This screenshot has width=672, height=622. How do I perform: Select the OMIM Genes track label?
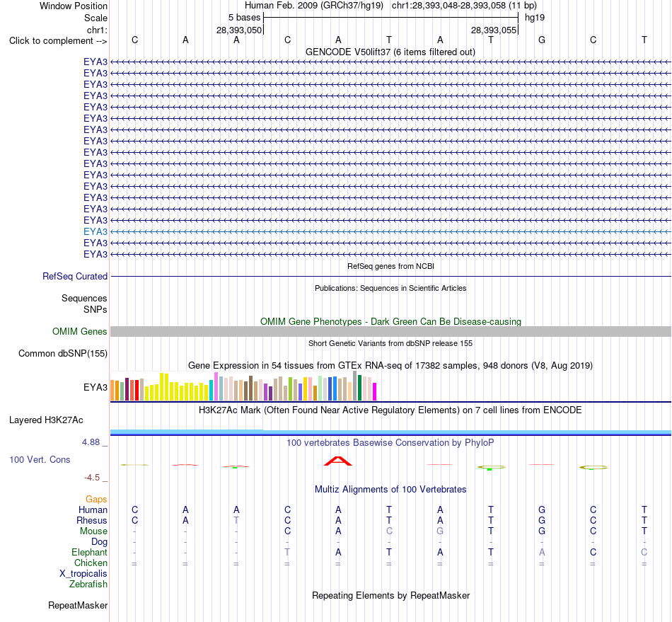coord(79,331)
